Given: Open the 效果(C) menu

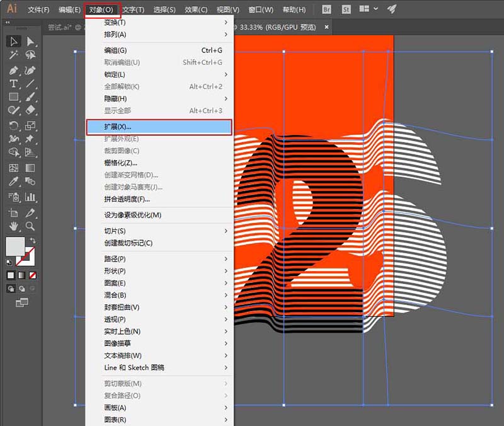Looking at the screenshot, I should click(x=195, y=10).
